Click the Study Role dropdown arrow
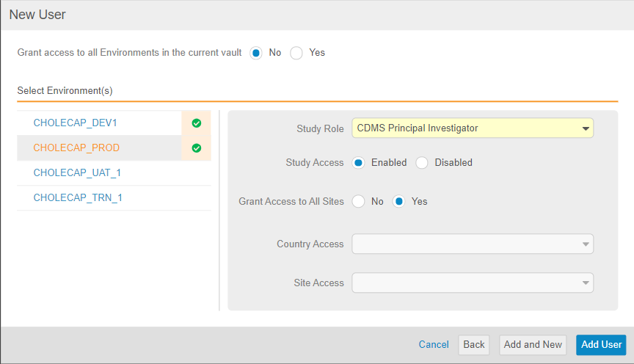The height and width of the screenshot is (364, 634). point(586,129)
